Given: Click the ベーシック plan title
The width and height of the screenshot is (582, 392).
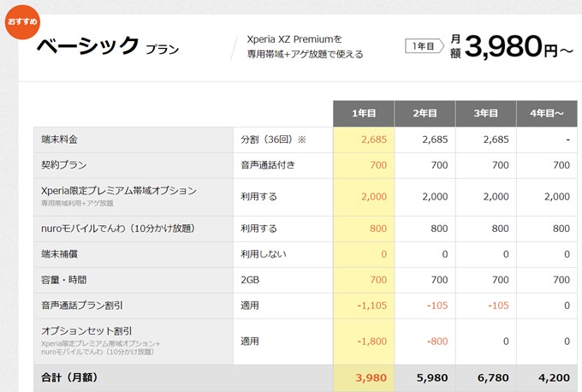Looking at the screenshot, I should [87, 45].
